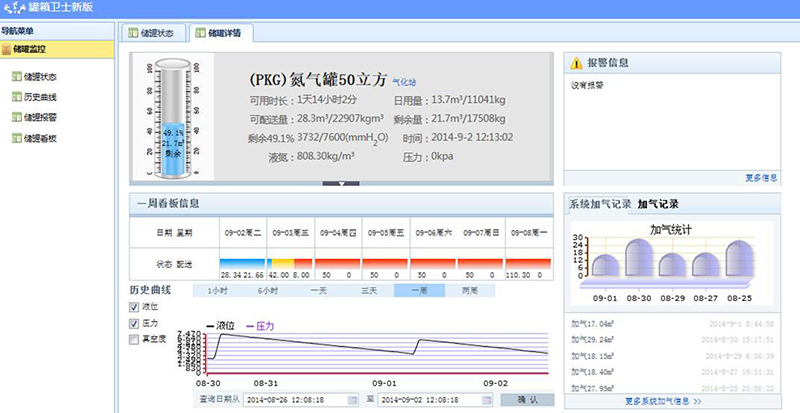This screenshot has height=413, width=800.
Task: Click the 储罐状态 sidebar icon
Action: (15, 77)
